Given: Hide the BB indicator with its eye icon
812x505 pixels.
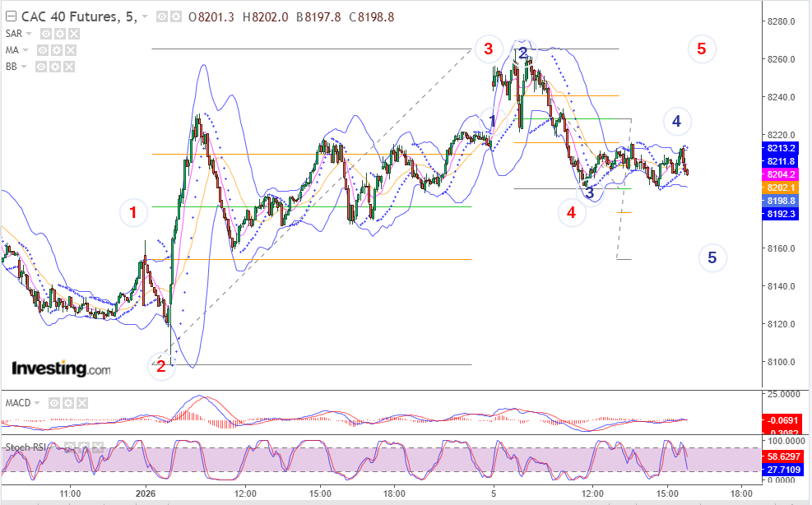Looking at the screenshot, I should [41, 67].
